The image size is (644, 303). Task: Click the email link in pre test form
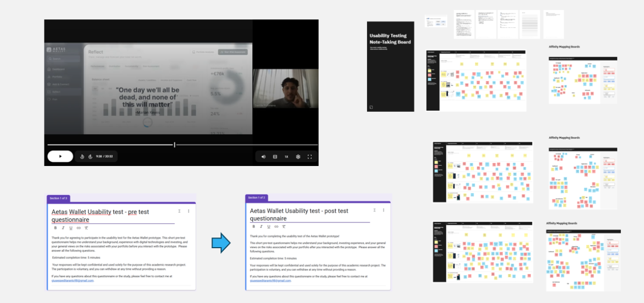click(x=72, y=280)
